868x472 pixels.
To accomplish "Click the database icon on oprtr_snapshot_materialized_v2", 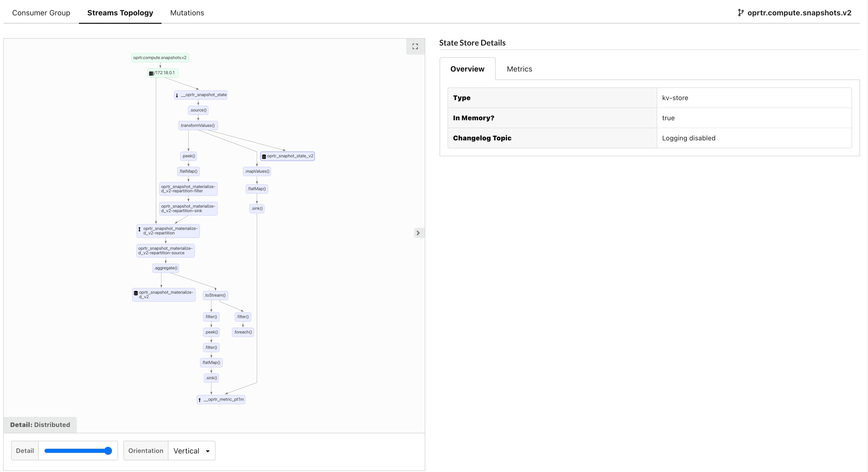I will [x=136, y=293].
